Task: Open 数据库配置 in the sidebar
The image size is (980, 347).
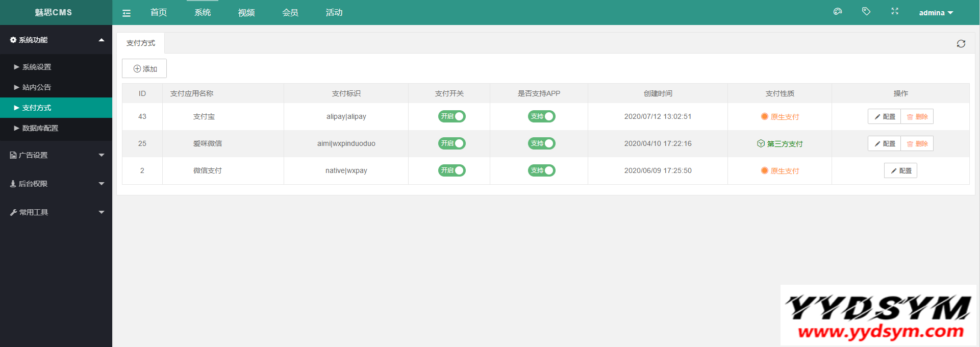Action: click(40, 128)
